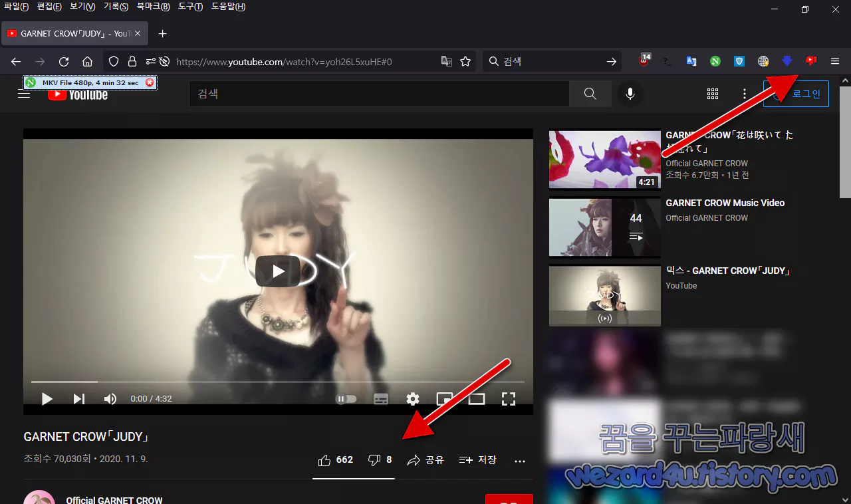
Task: Toggle autoplay off in the player controls
Action: pyautogui.click(x=346, y=398)
